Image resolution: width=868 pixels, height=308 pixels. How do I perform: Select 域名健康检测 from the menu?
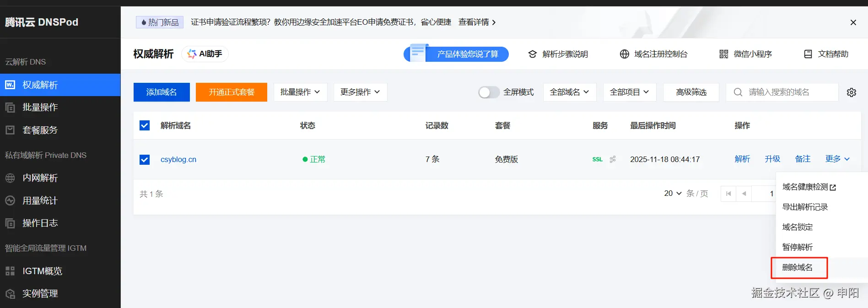809,187
